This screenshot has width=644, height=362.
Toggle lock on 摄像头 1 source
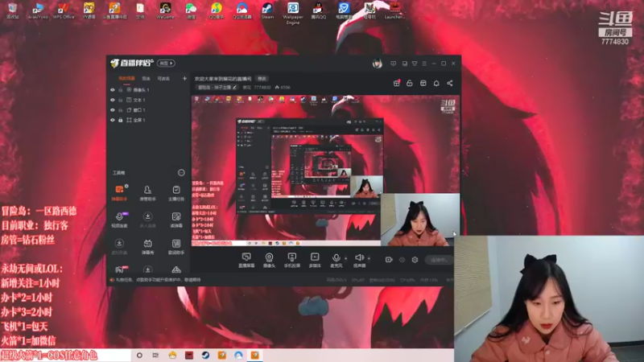(120, 90)
